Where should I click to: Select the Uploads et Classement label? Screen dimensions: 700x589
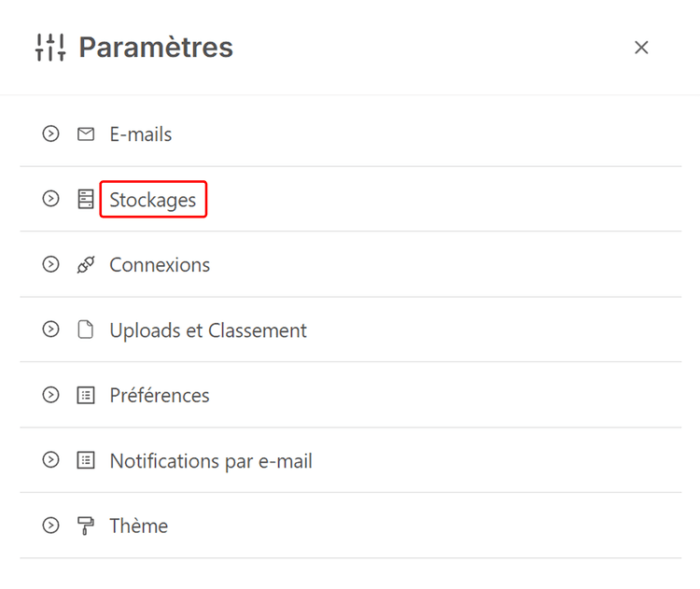coord(208,330)
